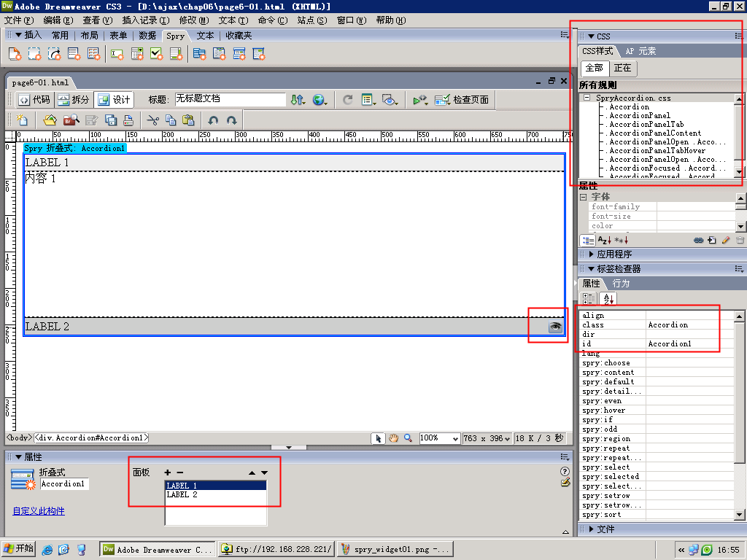Open the zoom level 100% dropdown

coord(456,438)
